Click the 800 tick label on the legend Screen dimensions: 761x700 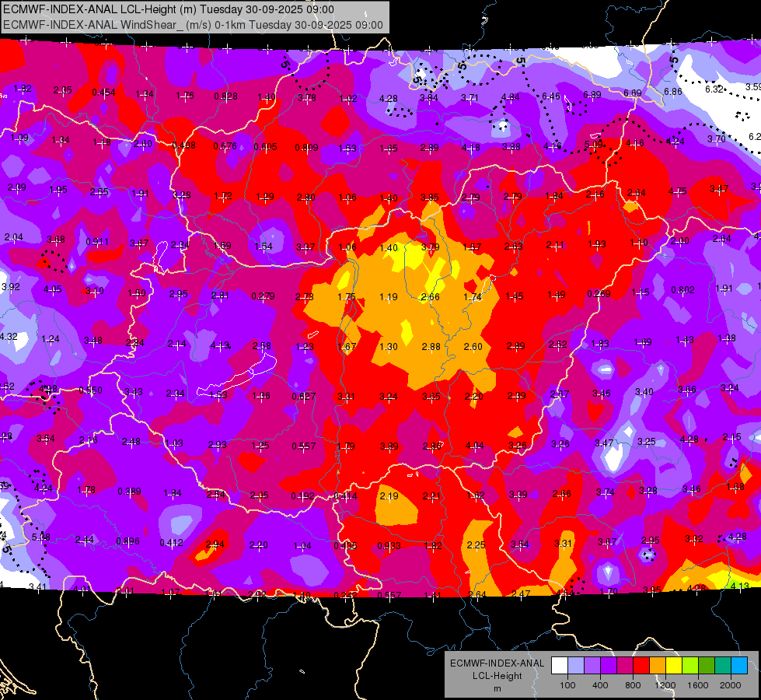tap(633, 685)
